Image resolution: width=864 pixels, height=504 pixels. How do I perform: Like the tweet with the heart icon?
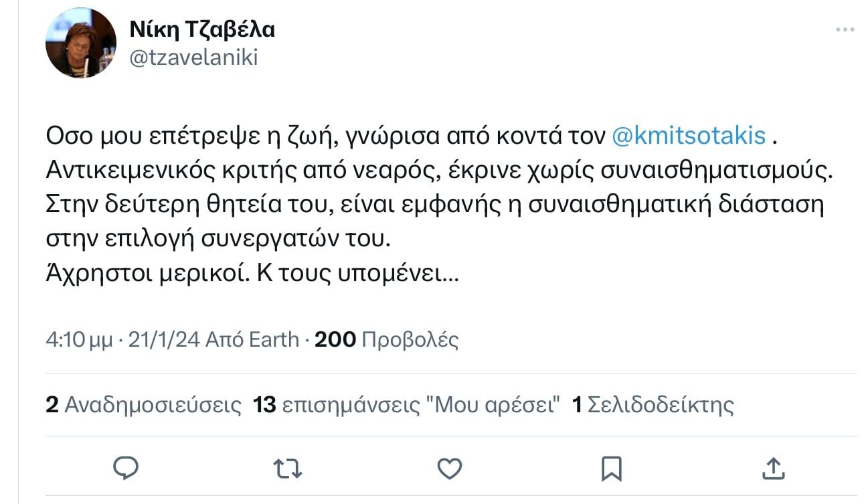450,467
